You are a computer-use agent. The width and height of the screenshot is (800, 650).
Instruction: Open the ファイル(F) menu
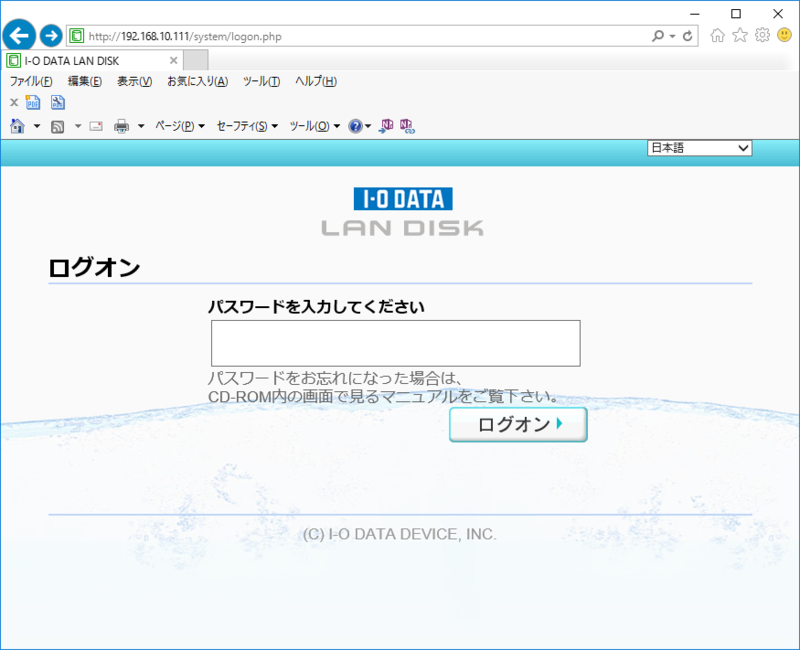(x=31, y=81)
